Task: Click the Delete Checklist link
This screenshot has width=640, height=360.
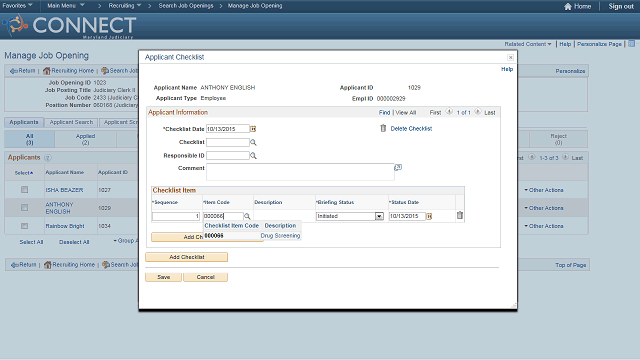Action: click(411, 129)
